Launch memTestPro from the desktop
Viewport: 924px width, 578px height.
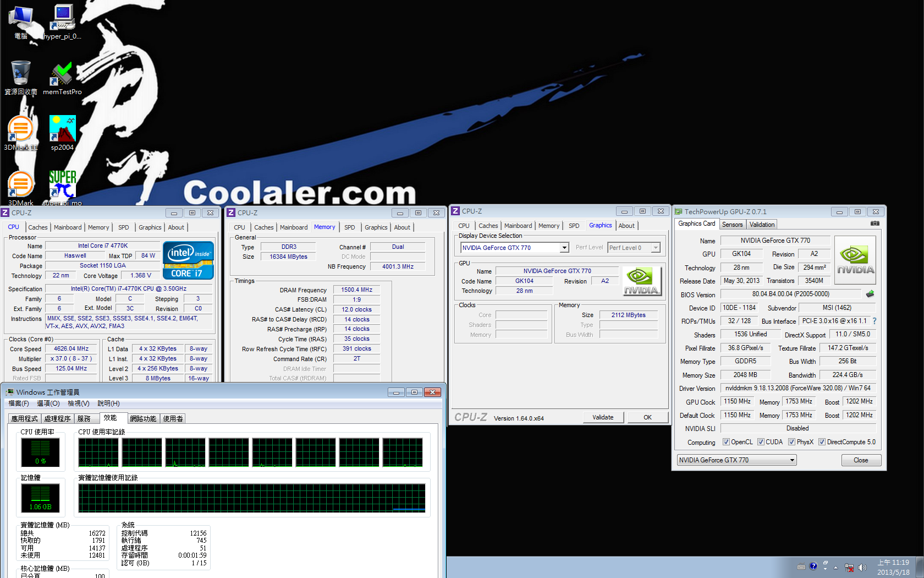[x=62, y=78]
